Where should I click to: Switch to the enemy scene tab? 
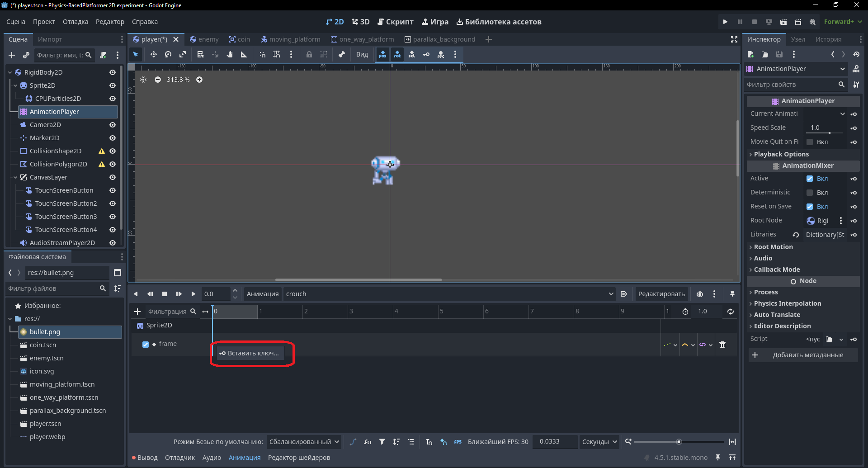204,39
